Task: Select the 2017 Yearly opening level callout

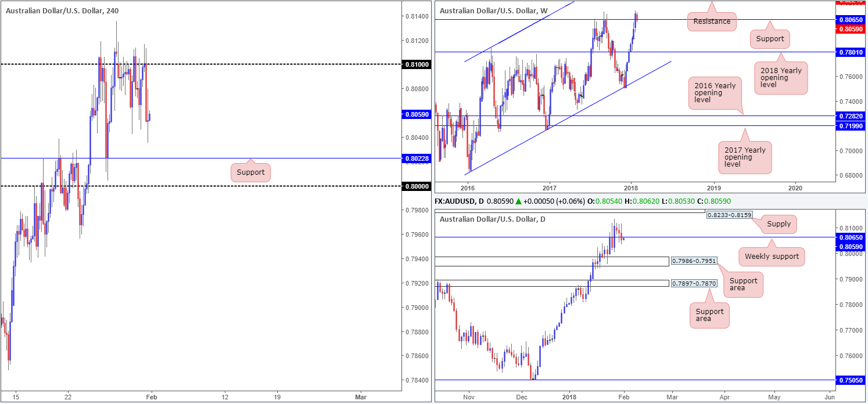Action: coord(745,157)
